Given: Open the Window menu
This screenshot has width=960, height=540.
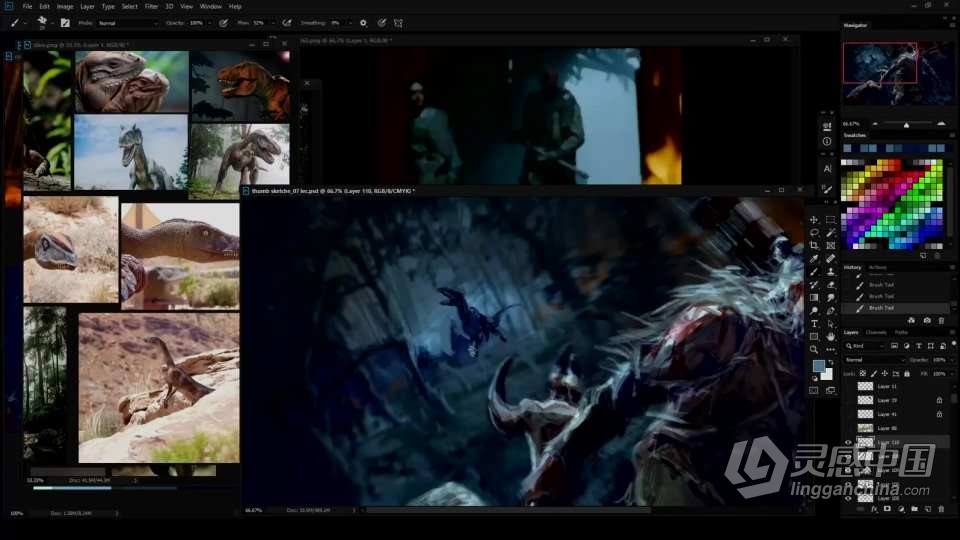Looking at the screenshot, I should pyautogui.click(x=211, y=6).
